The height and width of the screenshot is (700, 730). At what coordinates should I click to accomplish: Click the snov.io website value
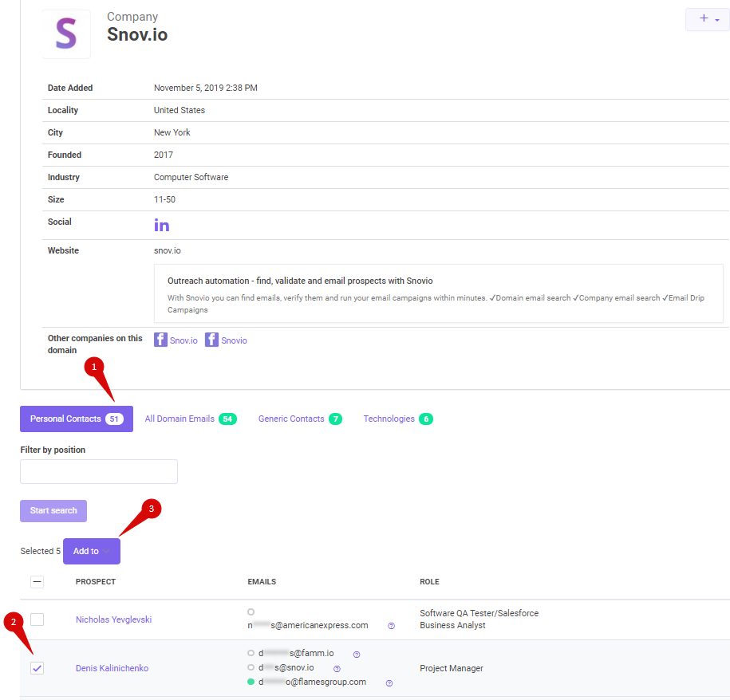pyautogui.click(x=167, y=250)
